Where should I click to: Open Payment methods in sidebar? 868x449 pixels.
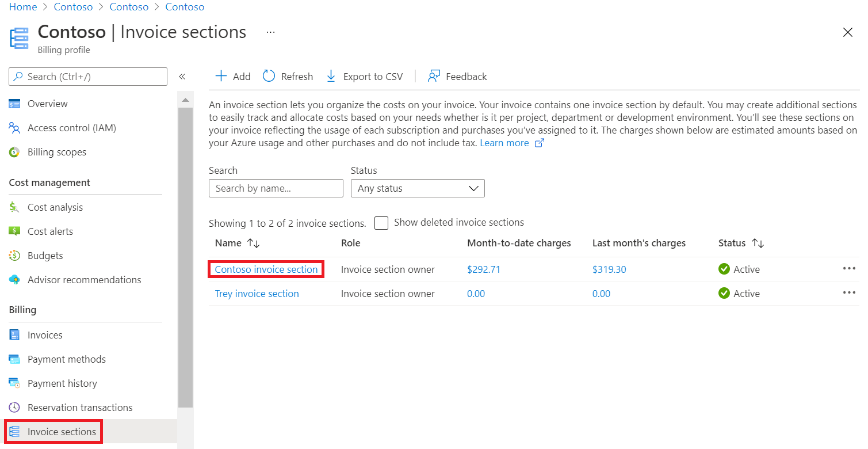point(66,359)
